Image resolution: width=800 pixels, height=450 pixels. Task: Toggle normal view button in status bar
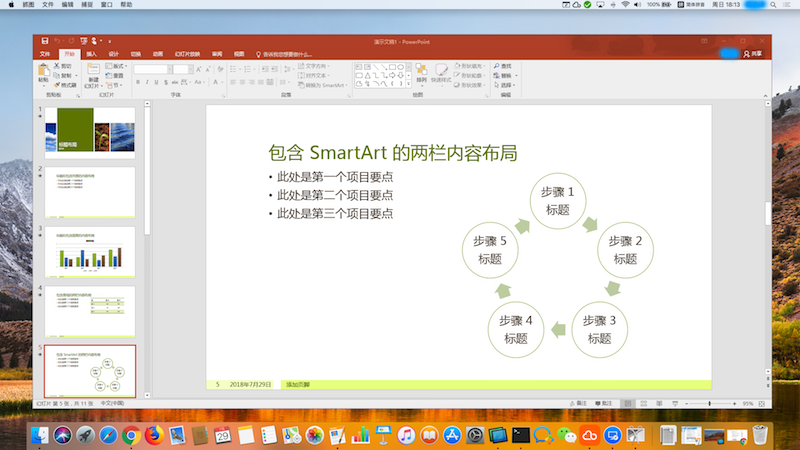628,404
